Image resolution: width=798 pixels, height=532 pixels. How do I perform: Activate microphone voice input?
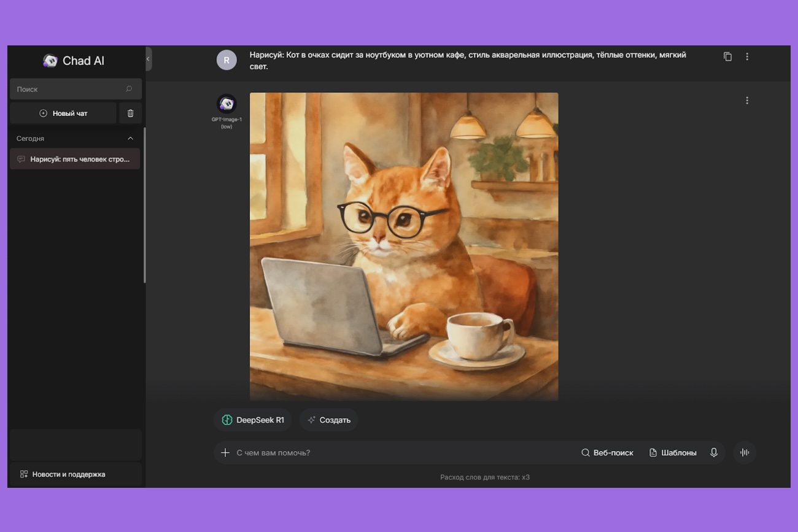click(x=714, y=453)
